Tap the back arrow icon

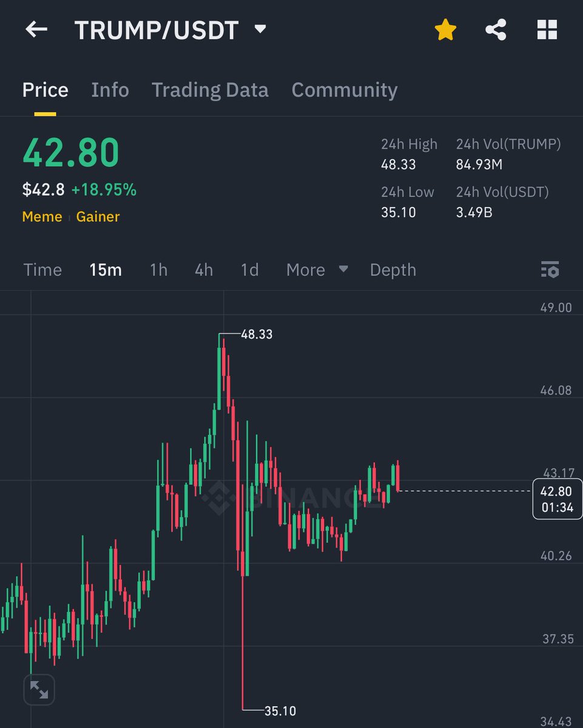click(36, 29)
